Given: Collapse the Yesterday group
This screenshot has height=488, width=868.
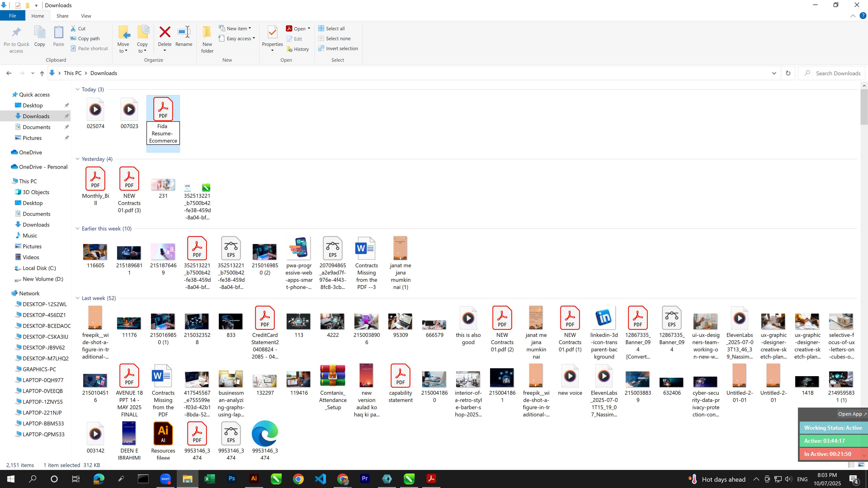Looking at the screenshot, I should [78, 159].
